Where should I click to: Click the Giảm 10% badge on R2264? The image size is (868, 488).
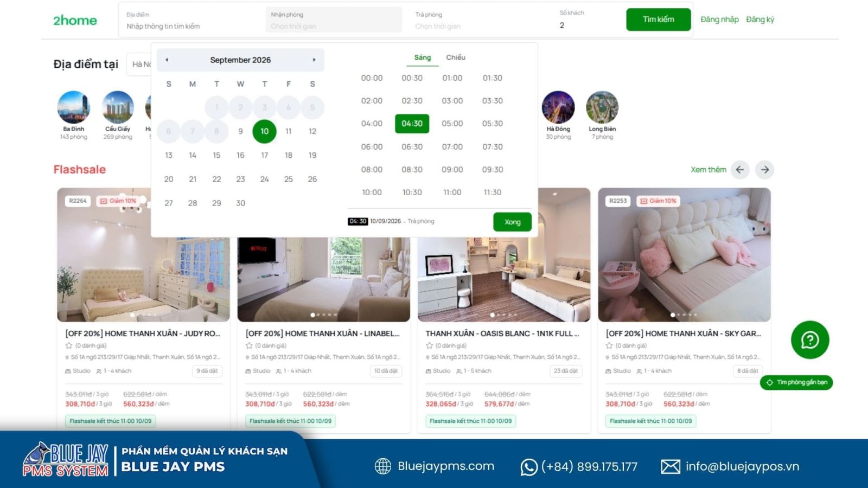point(118,201)
